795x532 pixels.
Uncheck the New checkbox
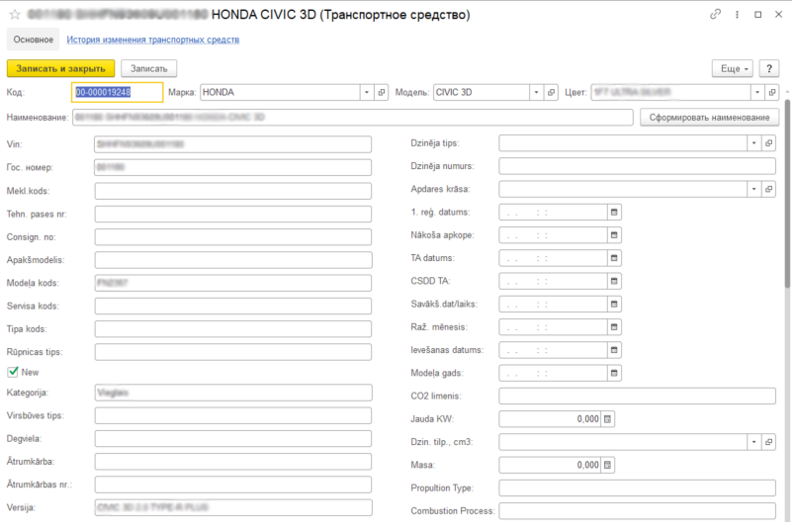[x=13, y=372]
